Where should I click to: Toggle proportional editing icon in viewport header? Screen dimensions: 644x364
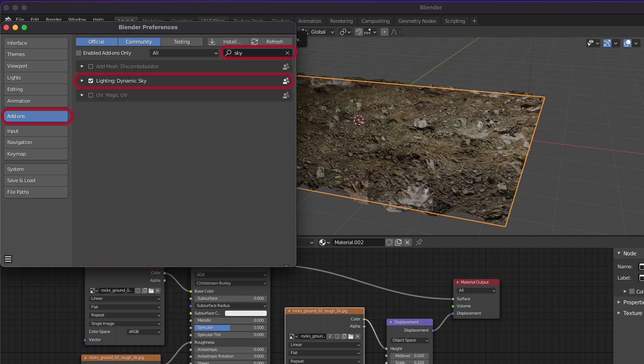[x=384, y=32]
